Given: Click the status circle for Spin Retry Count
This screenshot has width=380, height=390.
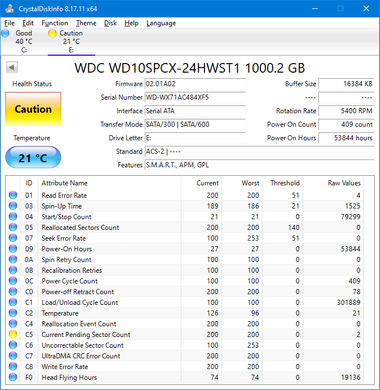Looking at the screenshot, I should tap(13, 259).
